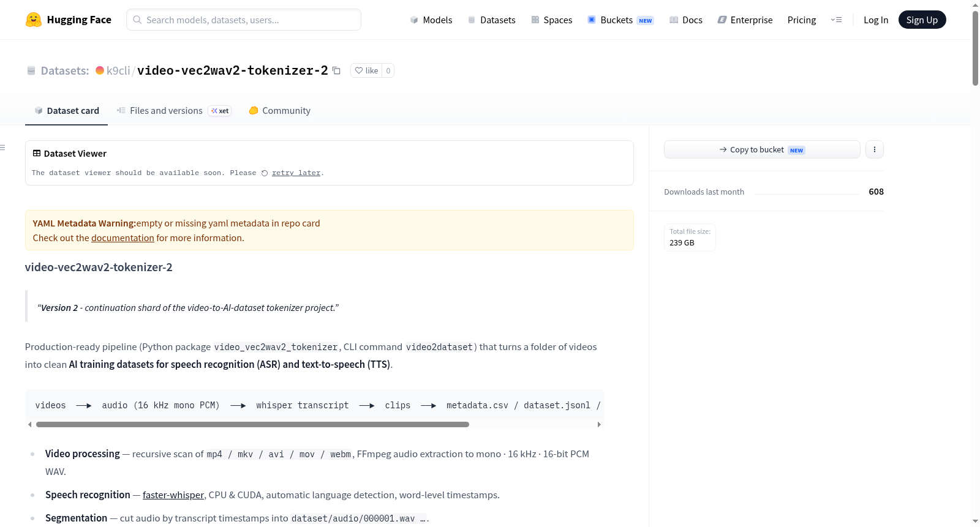The image size is (980, 527).
Task: Click the Video processing bullet heading
Action: click(83, 454)
